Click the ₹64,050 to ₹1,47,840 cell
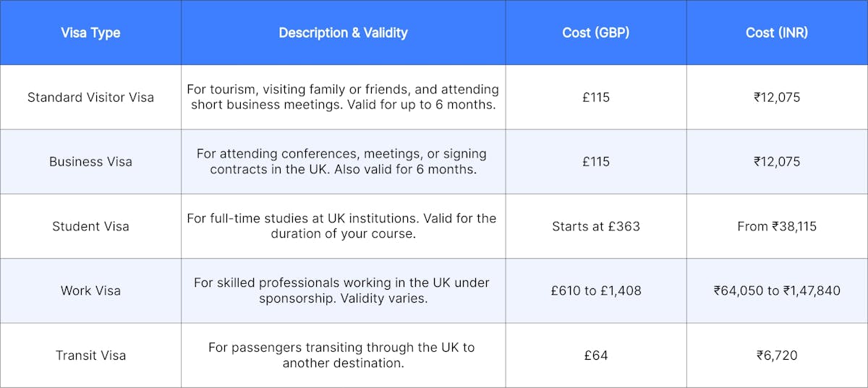This screenshot has height=388, width=868. point(777,290)
